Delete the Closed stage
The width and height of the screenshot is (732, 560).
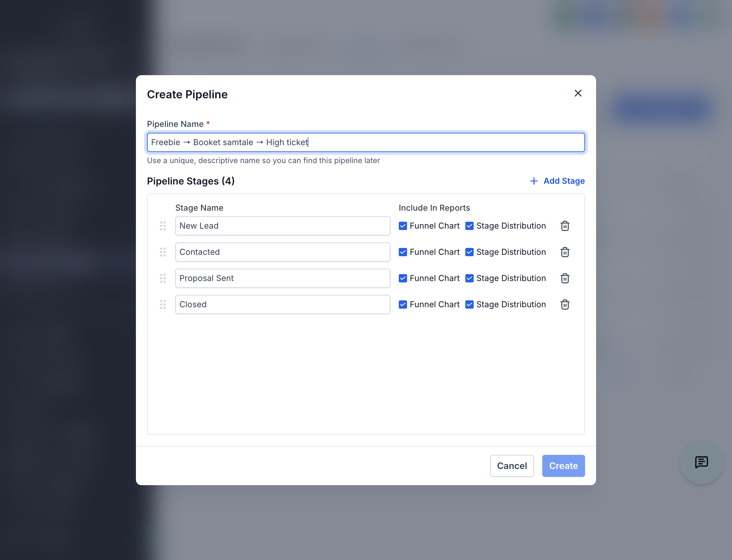coord(565,304)
